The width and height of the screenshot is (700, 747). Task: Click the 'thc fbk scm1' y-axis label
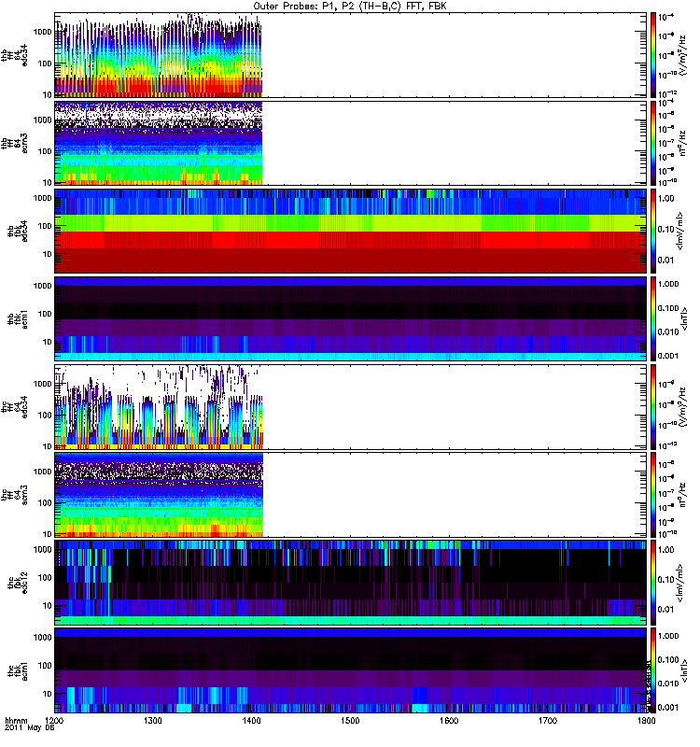pos(18,670)
